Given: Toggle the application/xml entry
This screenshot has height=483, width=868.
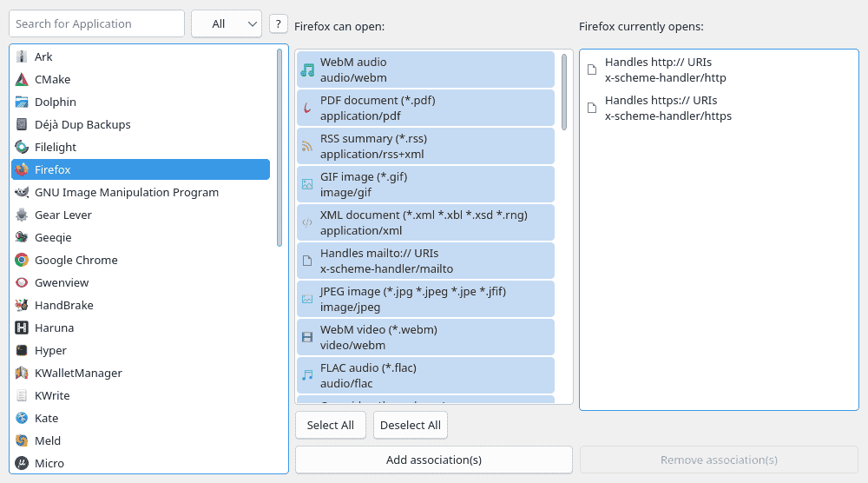Looking at the screenshot, I should (425, 222).
